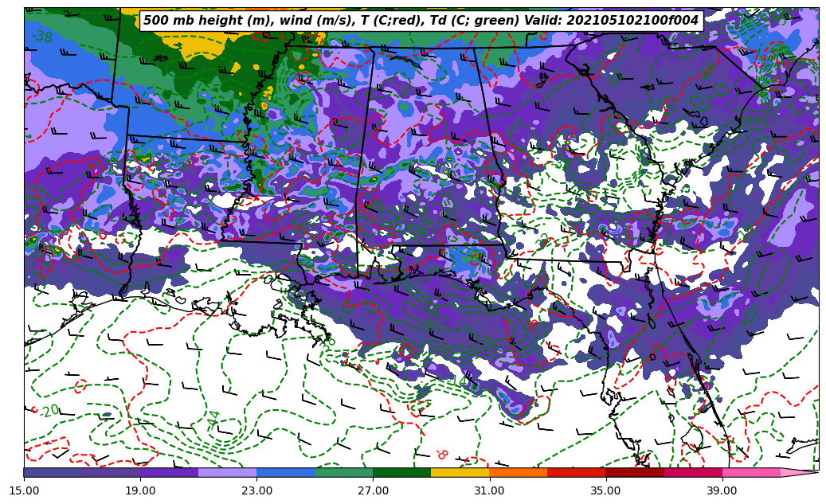Click the 39.00 colorbar tick label
The width and height of the screenshot is (826, 504).
click(722, 491)
